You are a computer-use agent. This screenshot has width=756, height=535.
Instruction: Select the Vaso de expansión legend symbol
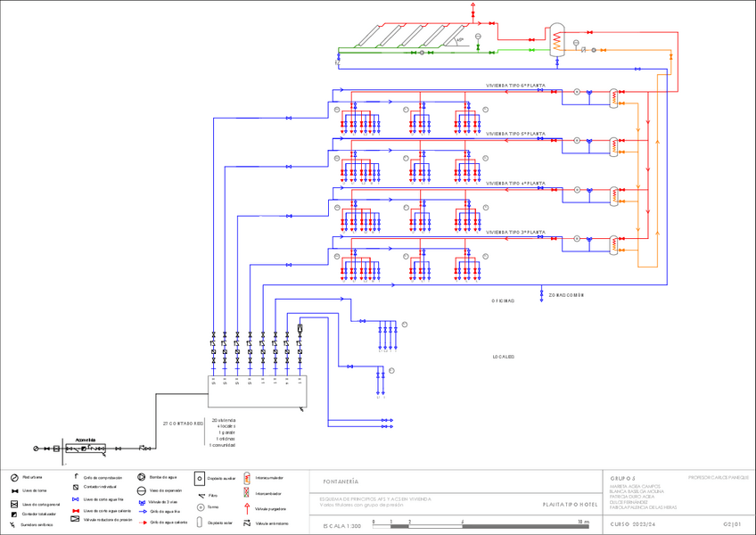pos(142,491)
